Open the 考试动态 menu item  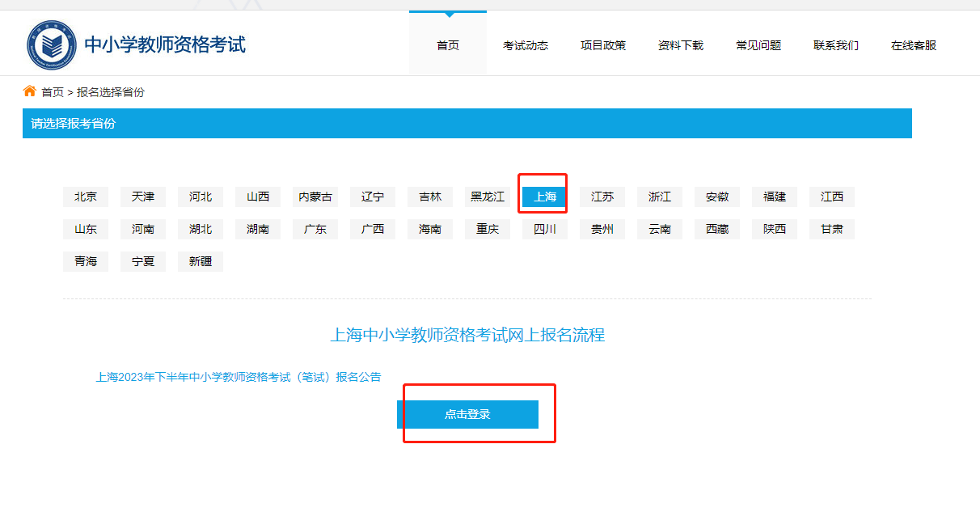pyautogui.click(x=525, y=45)
